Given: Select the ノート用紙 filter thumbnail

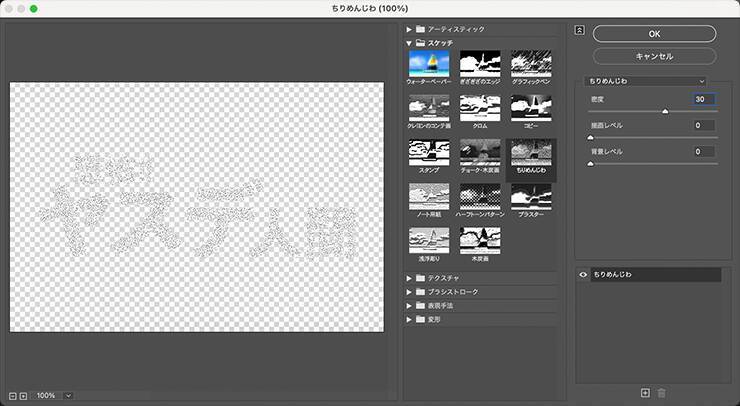Looking at the screenshot, I should tap(429, 196).
